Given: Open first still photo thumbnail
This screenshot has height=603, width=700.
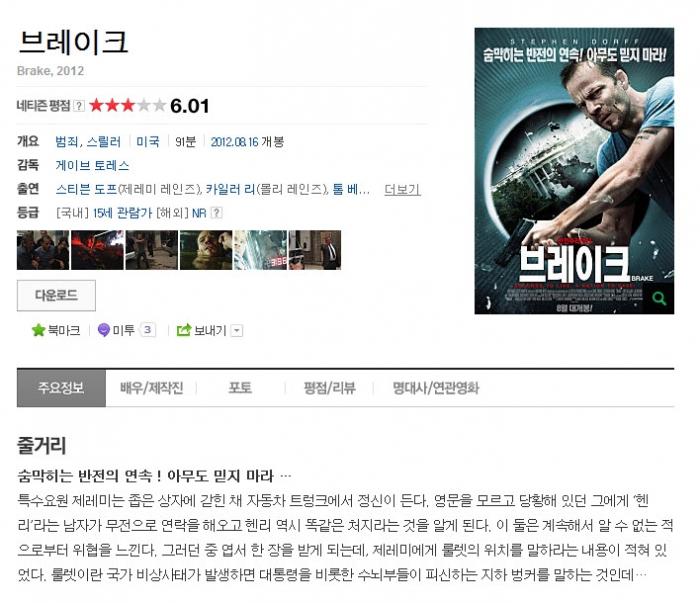Looking at the screenshot, I should tap(43, 250).
